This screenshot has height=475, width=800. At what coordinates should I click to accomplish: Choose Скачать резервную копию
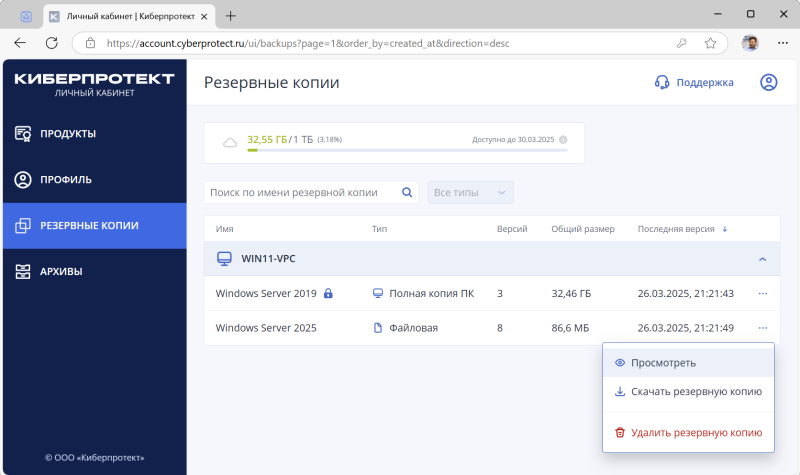[x=688, y=392]
